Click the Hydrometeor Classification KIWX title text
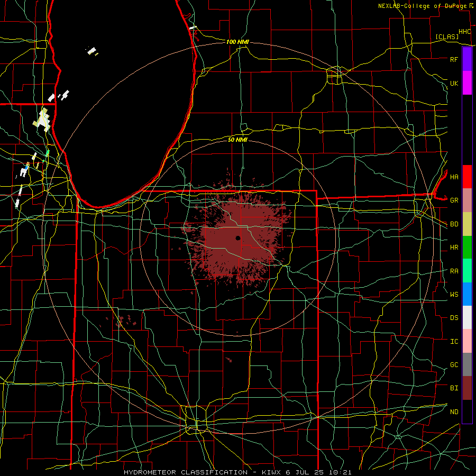Screen dimensions: 476x476 coord(237,472)
